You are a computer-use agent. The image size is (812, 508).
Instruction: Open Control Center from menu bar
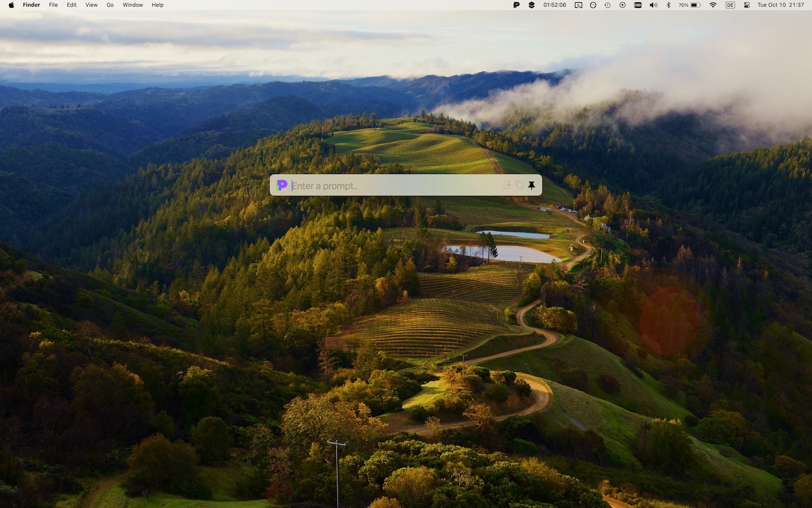747,5
